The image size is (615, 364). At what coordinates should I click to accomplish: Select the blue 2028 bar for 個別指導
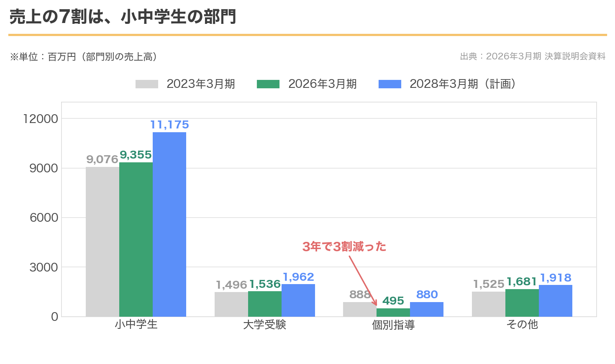427,309
